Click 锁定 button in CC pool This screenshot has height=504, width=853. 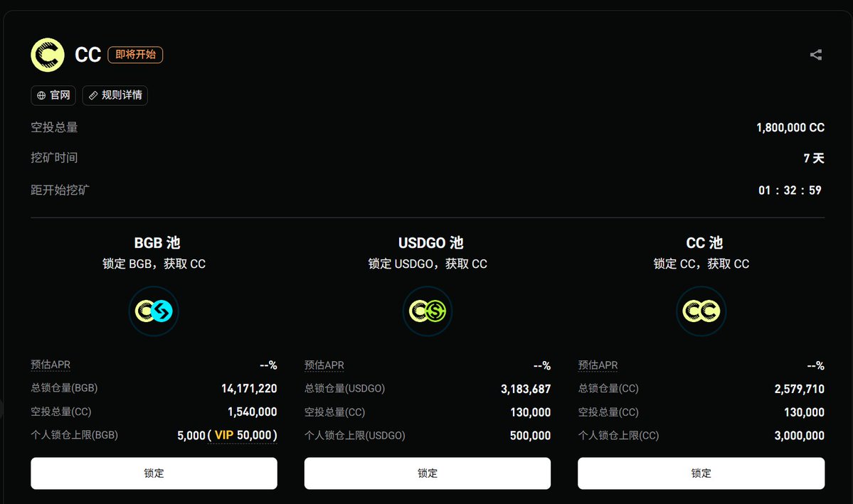(x=701, y=473)
